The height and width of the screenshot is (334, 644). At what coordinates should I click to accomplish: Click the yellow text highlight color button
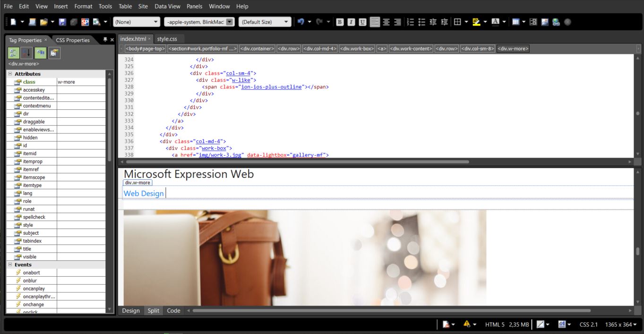(476, 22)
